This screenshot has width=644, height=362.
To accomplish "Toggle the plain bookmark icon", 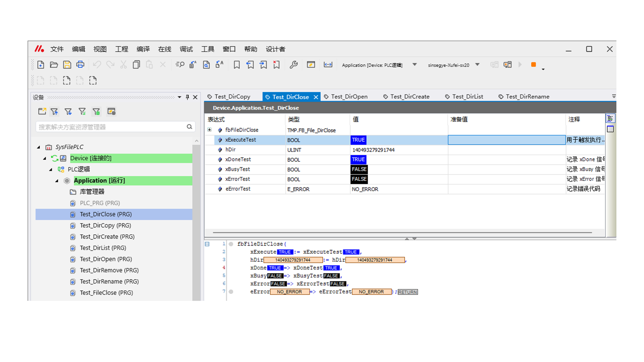I will 237,65.
